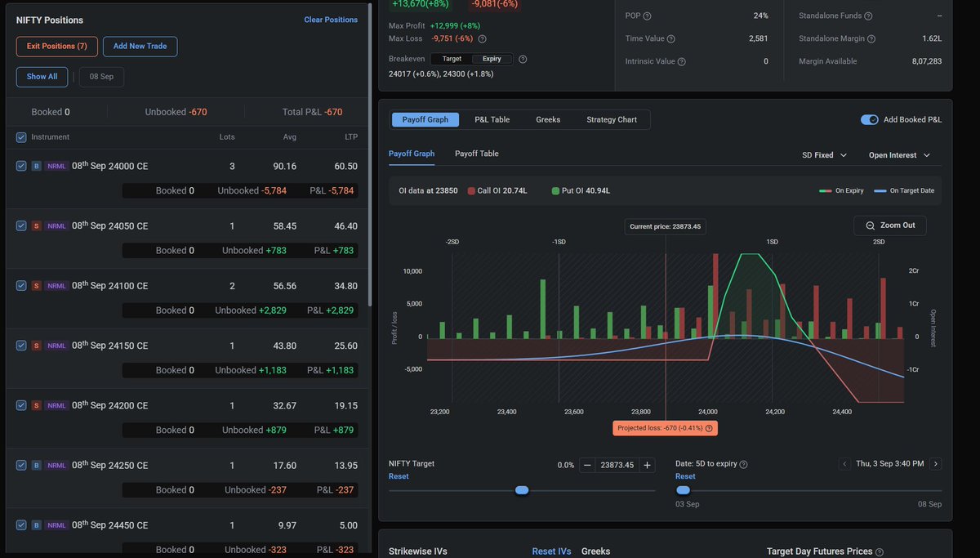Uncheck the 24050 CE position

pos(21,225)
